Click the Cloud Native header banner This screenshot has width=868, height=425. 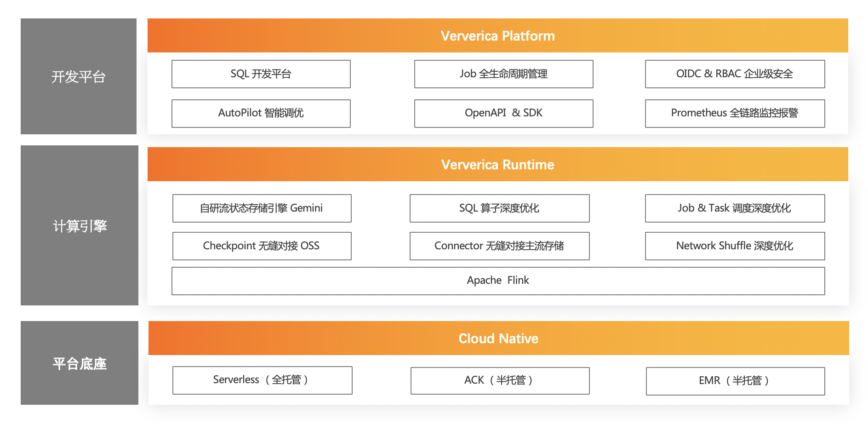[x=499, y=338]
